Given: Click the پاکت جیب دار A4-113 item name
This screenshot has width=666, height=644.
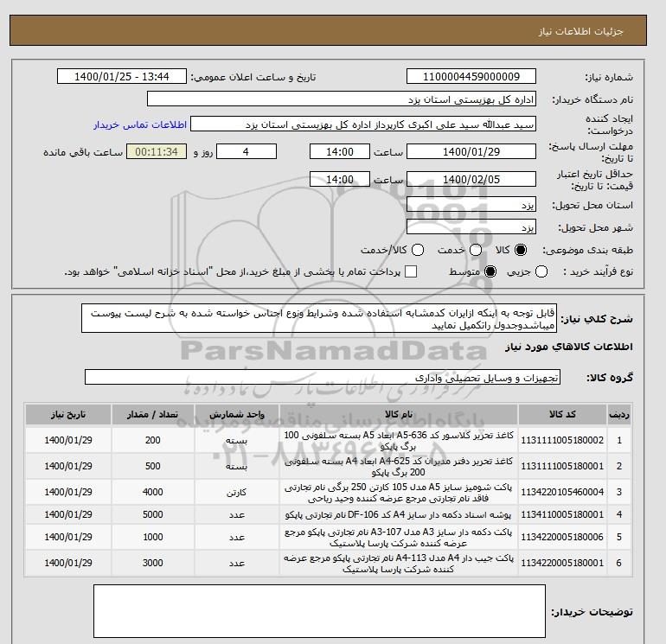Looking at the screenshot, I should [x=399, y=564].
